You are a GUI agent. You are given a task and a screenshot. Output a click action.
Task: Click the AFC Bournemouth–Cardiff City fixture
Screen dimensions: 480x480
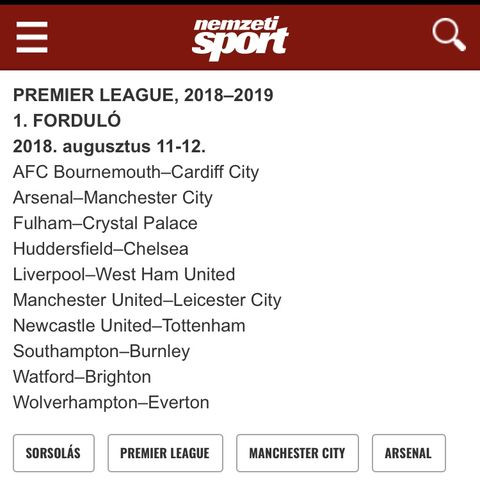tap(136, 172)
